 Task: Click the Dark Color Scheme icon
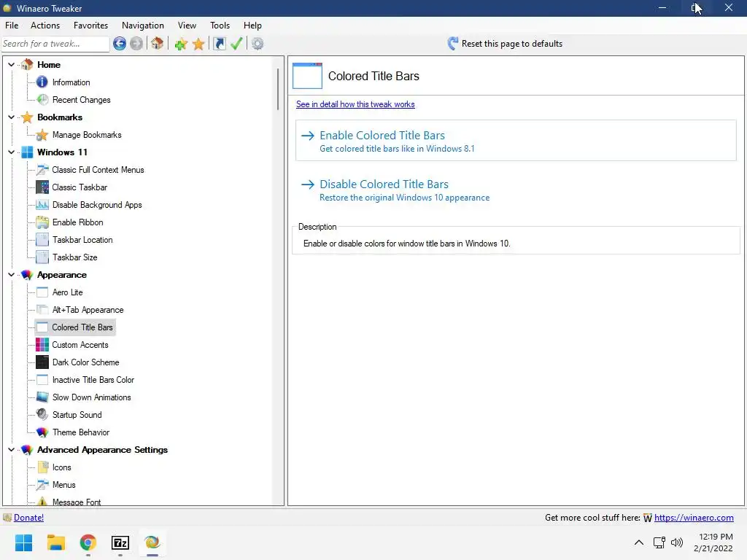click(42, 362)
